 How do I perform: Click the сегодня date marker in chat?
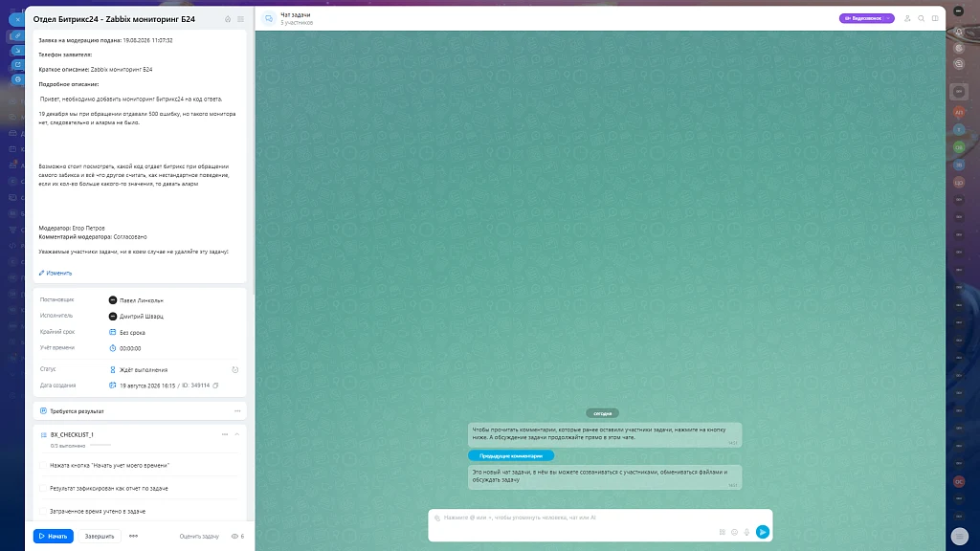(x=603, y=413)
